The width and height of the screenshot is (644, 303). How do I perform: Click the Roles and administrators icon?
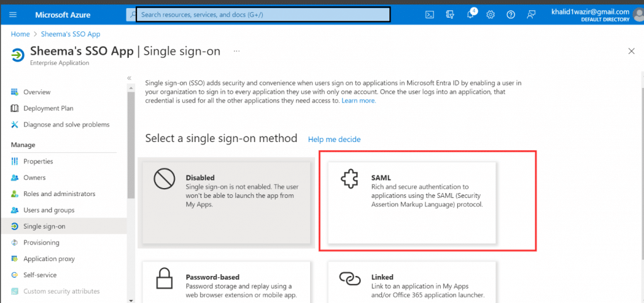click(x=15, y=194)
